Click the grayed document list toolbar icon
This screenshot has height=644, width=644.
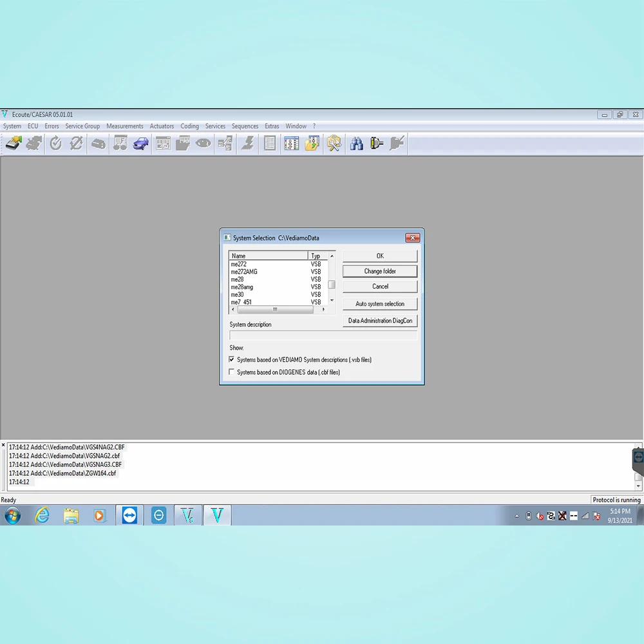click(269, 144)
